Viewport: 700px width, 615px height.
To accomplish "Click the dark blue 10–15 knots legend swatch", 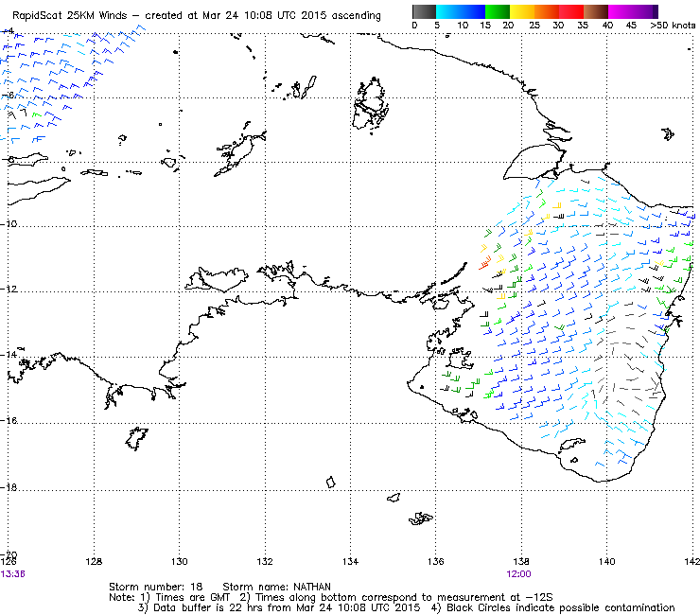I will click(x=473, y=11).
